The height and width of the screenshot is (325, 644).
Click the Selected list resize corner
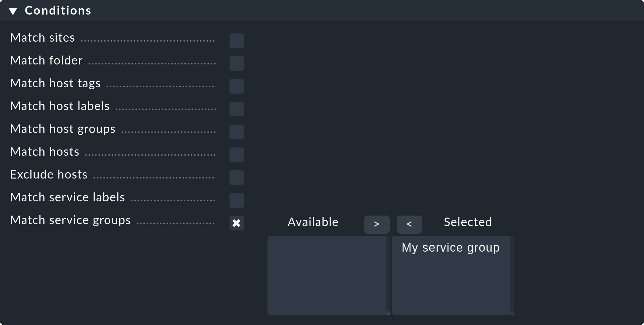tap(512, 313)
